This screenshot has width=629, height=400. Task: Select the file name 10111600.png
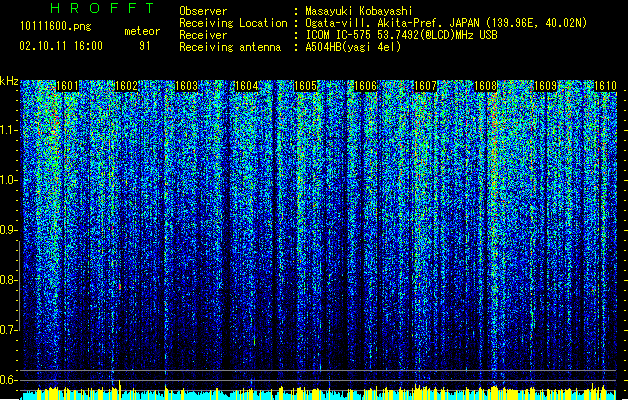(56, 27)
